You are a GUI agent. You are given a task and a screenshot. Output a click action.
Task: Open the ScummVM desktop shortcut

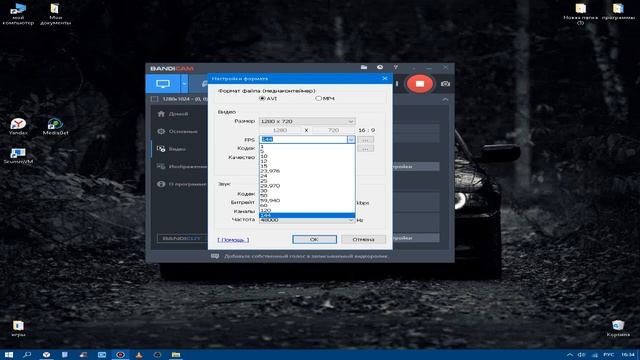(18, 156)
